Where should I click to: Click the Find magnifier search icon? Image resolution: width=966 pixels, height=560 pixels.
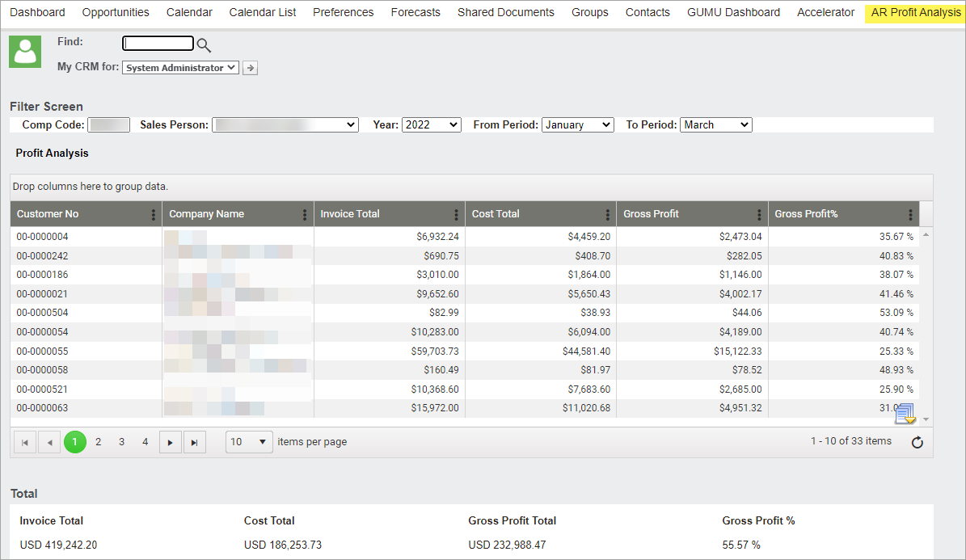(204, 45)
